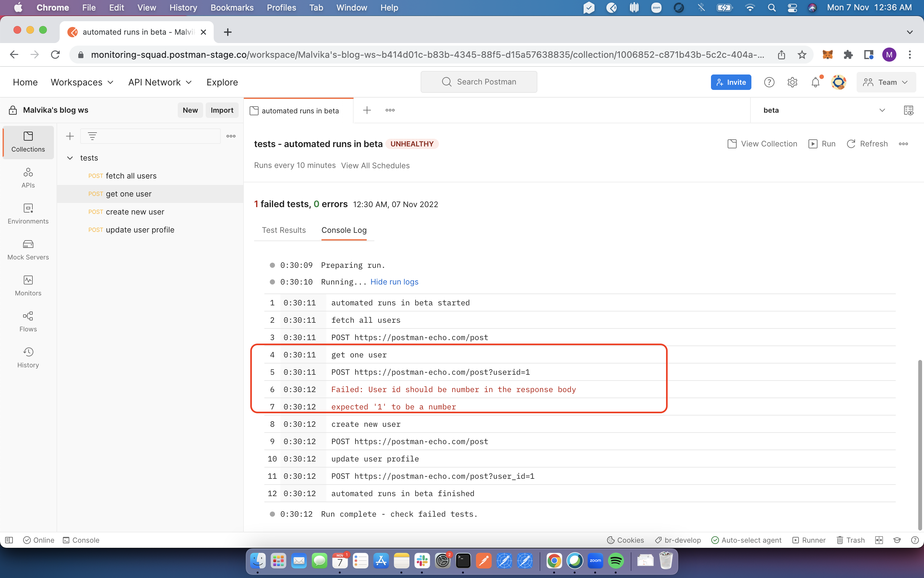Open the APIs sidebar panel
The width and height of the screenshot is (924, 578).
pyautogui.click(x=28, y=178)
